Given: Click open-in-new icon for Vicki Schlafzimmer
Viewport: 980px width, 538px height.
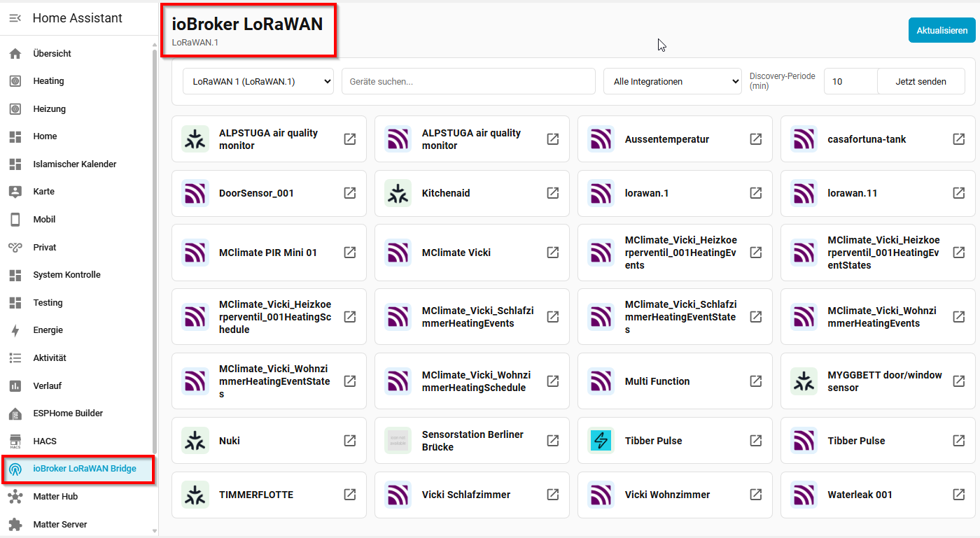Looking at the screenshot, I should [x=553, y=495].
